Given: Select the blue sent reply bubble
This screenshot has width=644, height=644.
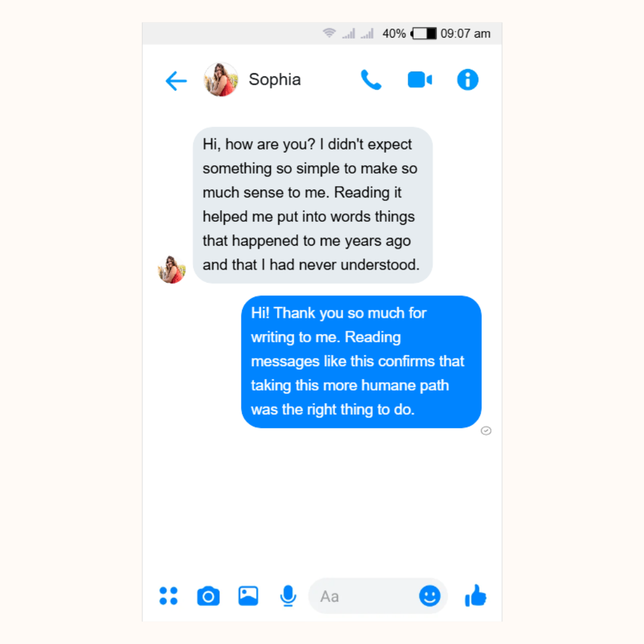Looking at the screenshot, I should [361, 362].
